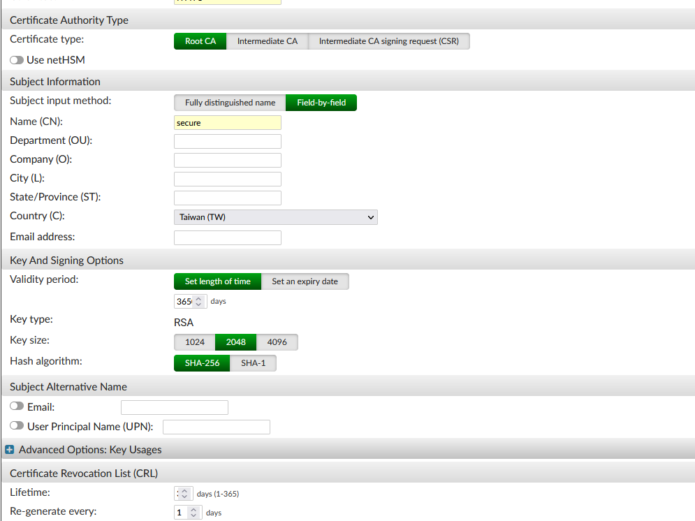Click the Hash algorithm label
The height and width of the screenshot is (521, 695).
46,361
